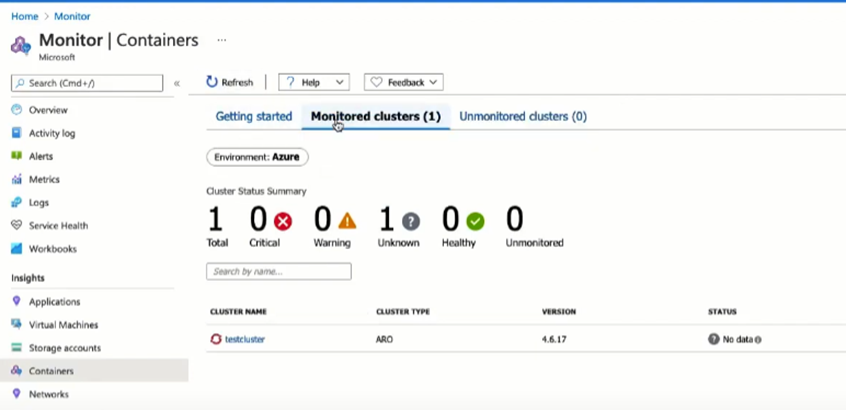Open the Help dropdown
This screenshot has width=846, height=410.
(x=314, y=82)
